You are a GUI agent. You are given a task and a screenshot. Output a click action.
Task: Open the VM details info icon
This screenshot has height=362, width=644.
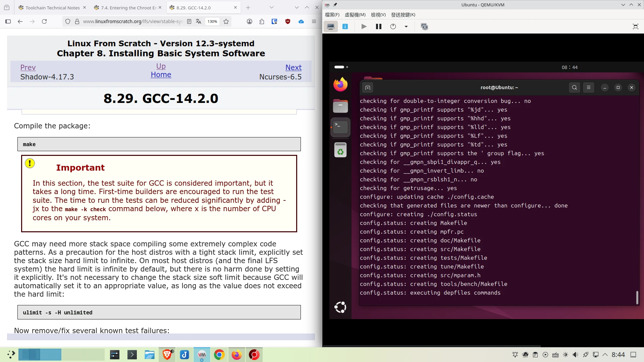(345, 26)
